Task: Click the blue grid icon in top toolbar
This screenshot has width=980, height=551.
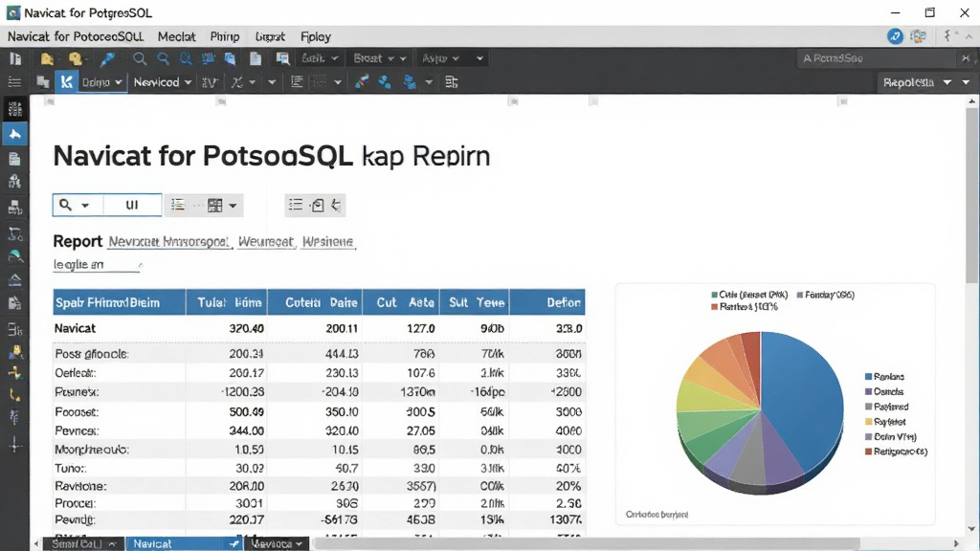Action: tap(208, 58)
